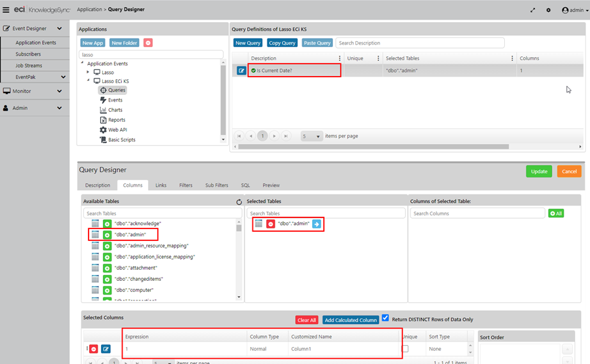Select Web API tree item
The image size is (590, 364).
tap(113, 130)
